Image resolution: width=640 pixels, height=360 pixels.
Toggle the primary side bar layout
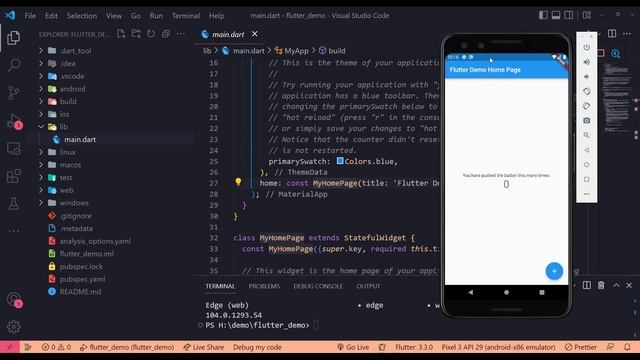543,15
